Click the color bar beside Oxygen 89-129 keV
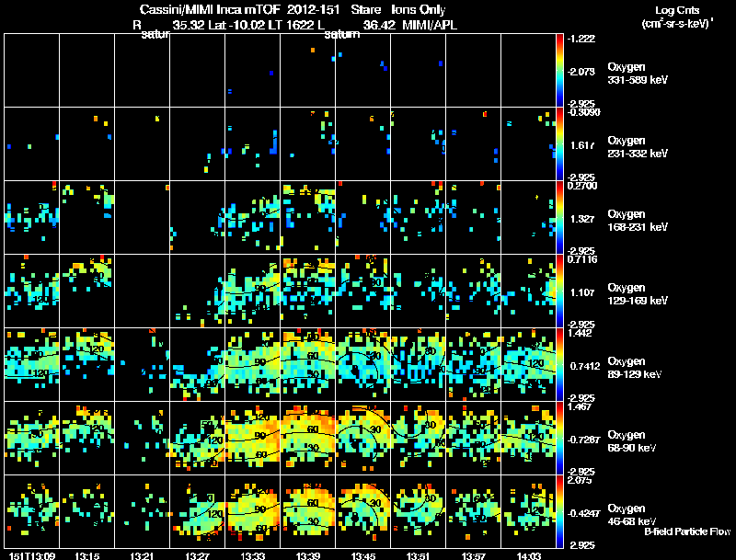736x560 pixels. [x=559, y=365]
